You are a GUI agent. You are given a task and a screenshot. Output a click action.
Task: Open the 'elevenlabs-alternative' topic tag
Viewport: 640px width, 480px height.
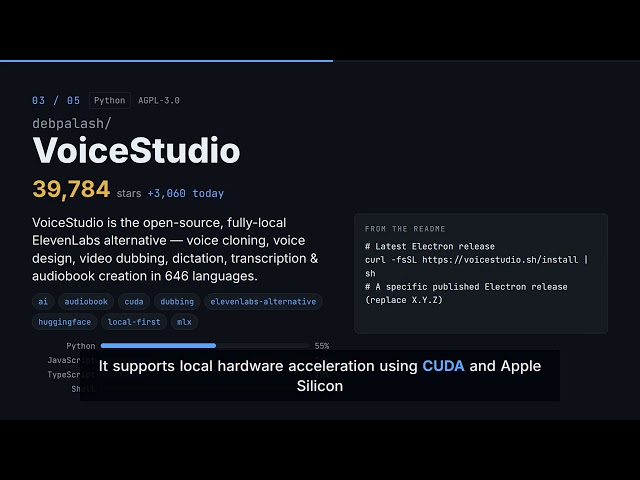(263, 302)
